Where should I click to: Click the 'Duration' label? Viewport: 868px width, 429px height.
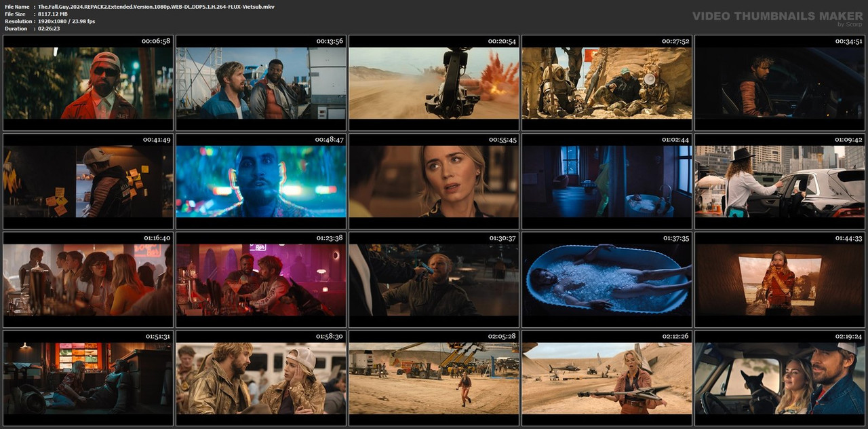(x=16, y=29)
